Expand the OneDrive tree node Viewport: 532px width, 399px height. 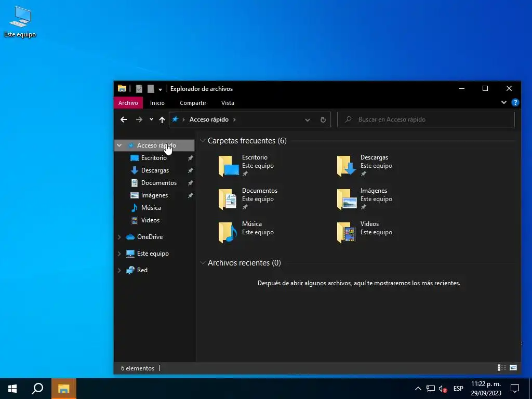tap(119, 237)
